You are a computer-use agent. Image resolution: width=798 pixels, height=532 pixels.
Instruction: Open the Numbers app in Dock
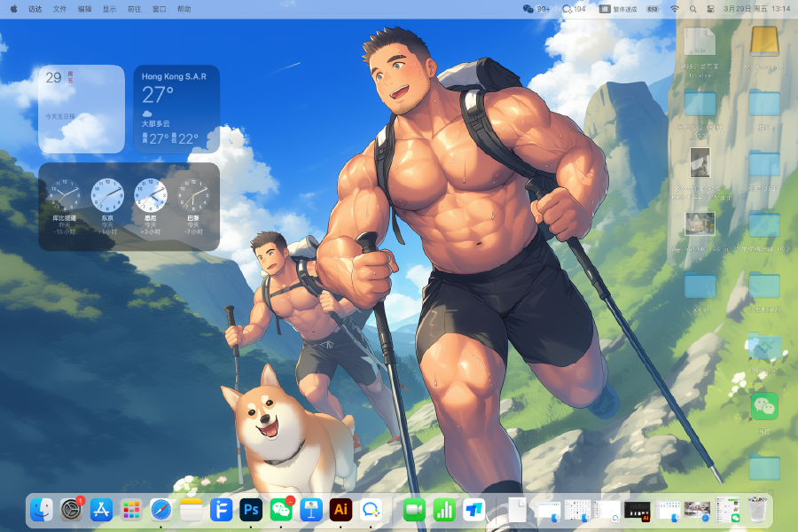coord(443,510)
